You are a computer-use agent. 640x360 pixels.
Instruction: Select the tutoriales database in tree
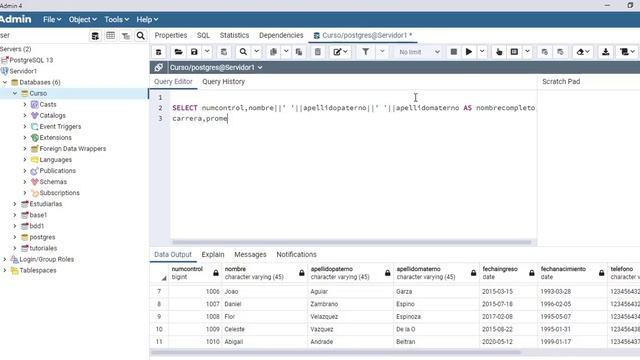tap(43, 248)
